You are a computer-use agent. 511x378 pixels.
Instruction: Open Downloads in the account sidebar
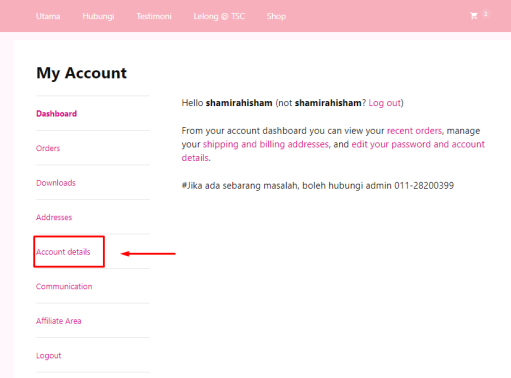[x=56, y=183]
